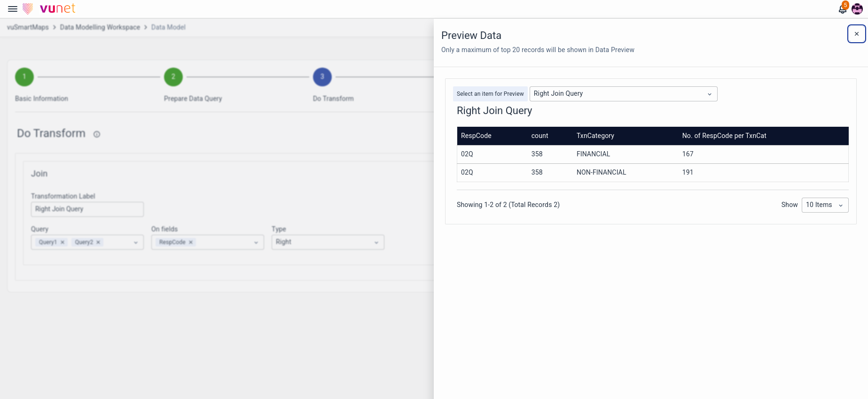Remove Query1 from the Query field
The image size is (868, 399).
click(63, 242)
